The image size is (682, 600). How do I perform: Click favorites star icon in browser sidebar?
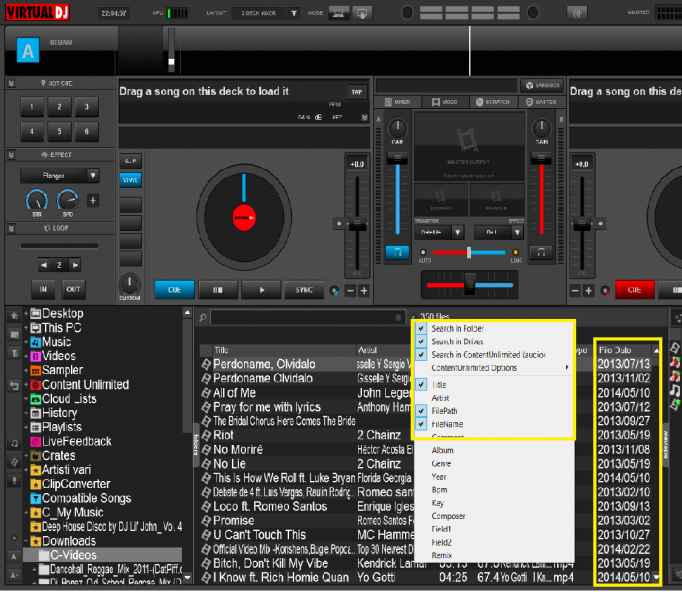click(14, 316)
